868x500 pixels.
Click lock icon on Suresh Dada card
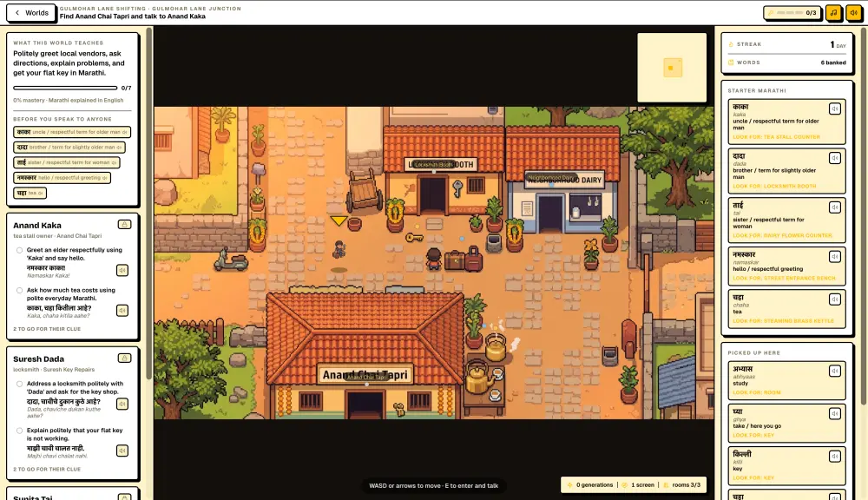click(124, 359)
